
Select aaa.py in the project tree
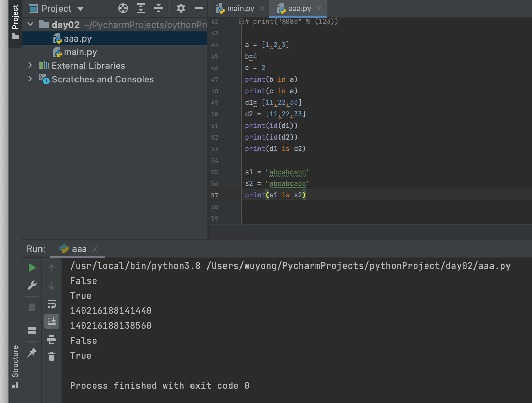click(115, 38)
